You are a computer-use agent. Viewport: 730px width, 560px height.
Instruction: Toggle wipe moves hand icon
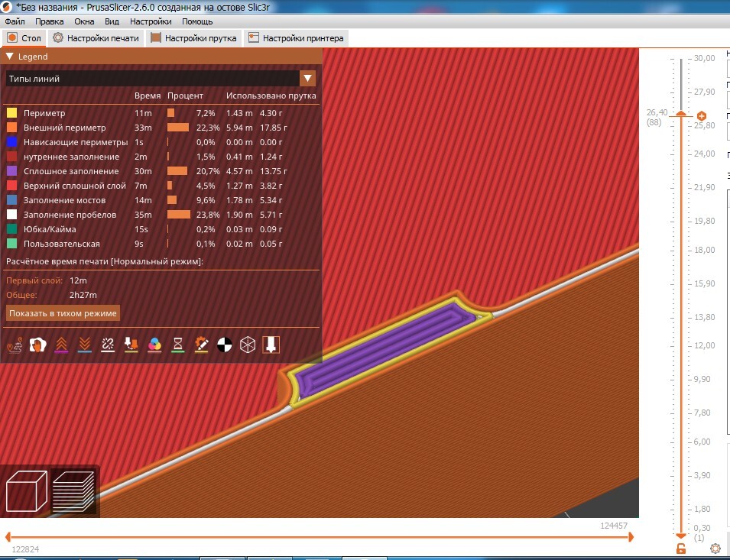coord(37,345)
